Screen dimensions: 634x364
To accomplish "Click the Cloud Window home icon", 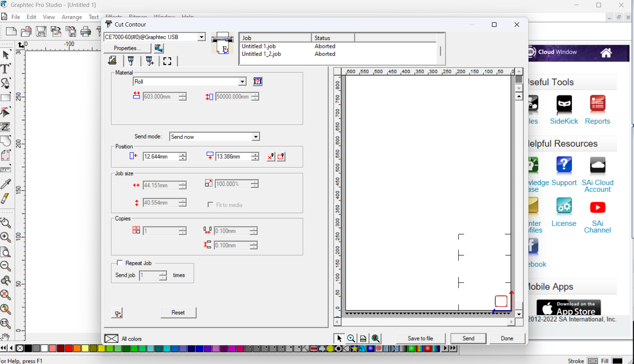I will pos(606,53).
